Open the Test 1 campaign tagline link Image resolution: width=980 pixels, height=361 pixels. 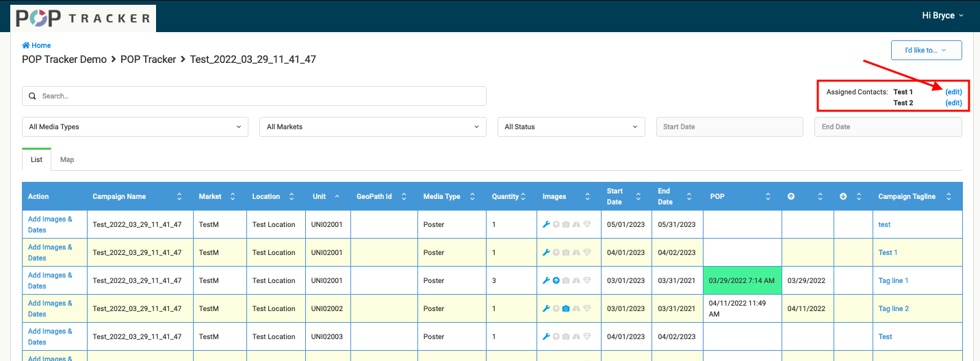pyautogui.click(x=888, y=252)
